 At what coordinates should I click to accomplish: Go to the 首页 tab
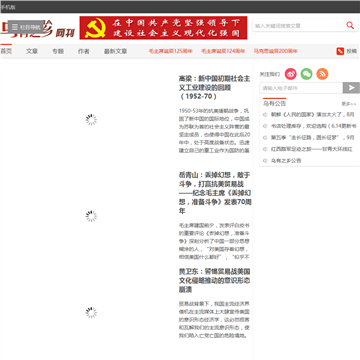tap(6, 51)
